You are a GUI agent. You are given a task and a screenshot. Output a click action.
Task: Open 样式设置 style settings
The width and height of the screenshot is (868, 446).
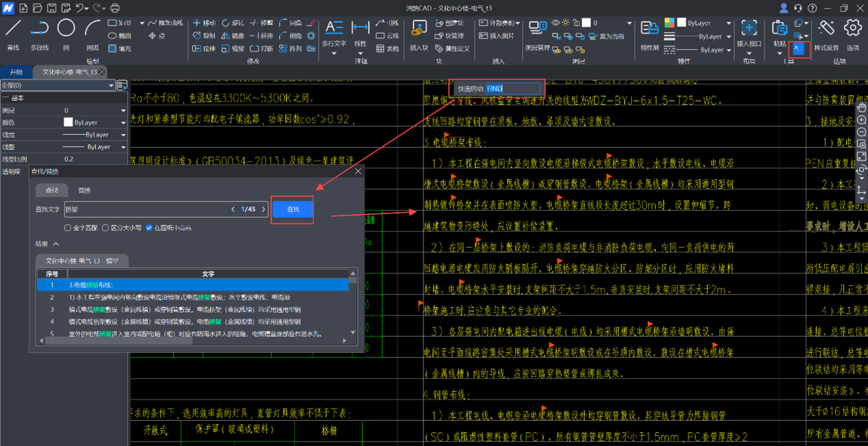coord(826,29)
